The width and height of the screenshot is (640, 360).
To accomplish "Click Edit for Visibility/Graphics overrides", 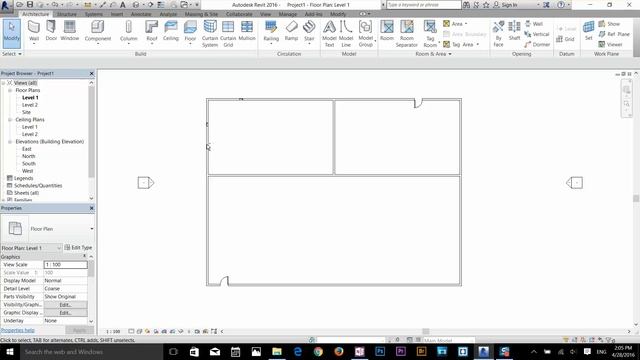I will click(x=65, y=305).
